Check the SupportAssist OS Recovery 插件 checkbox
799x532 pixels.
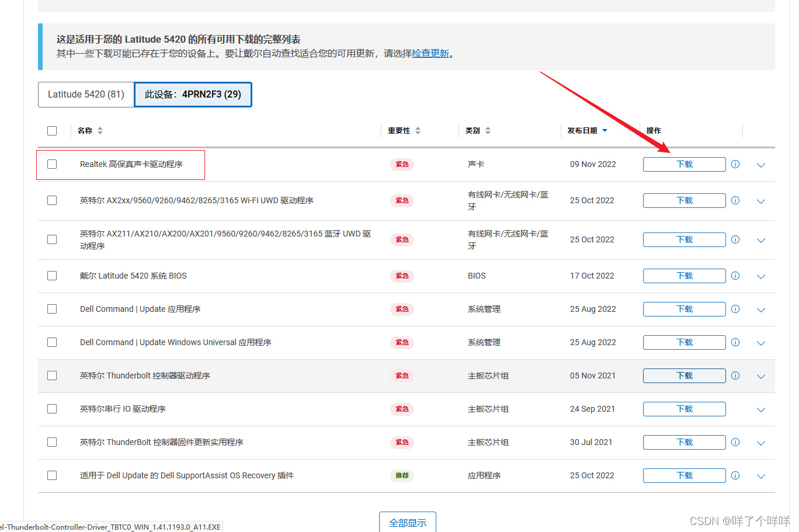pos(52,475)
